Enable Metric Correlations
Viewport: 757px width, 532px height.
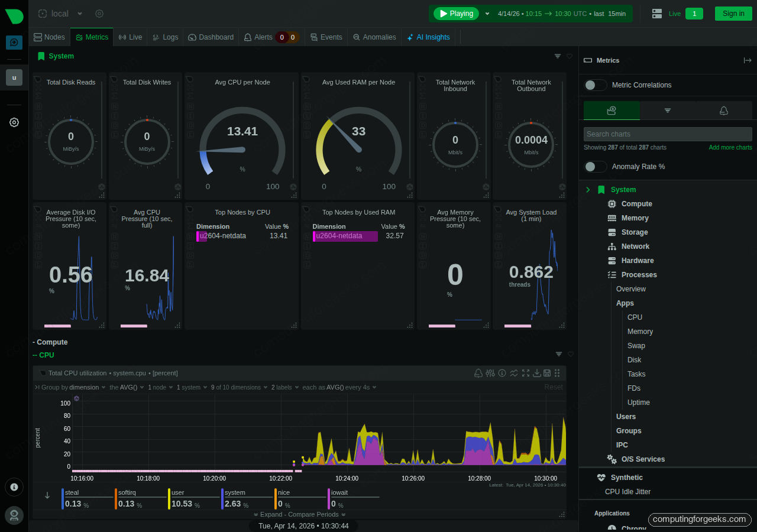pos(596,85)
